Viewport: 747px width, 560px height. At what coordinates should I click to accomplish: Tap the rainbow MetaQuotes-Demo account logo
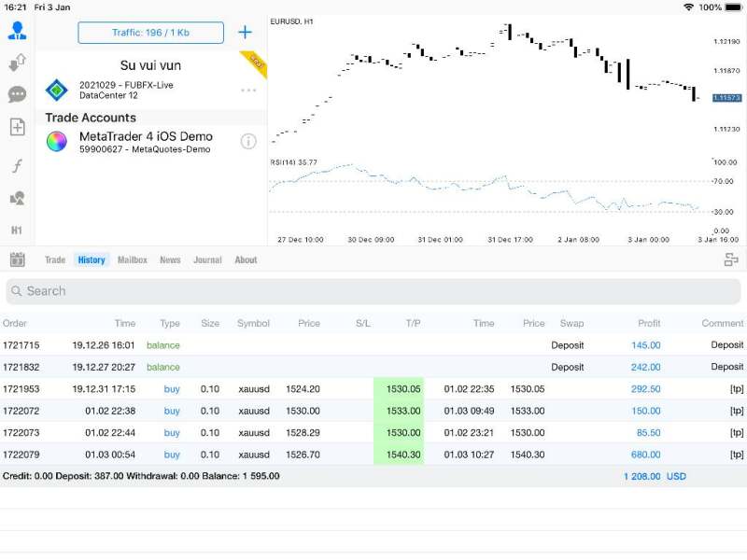point(57,142)
